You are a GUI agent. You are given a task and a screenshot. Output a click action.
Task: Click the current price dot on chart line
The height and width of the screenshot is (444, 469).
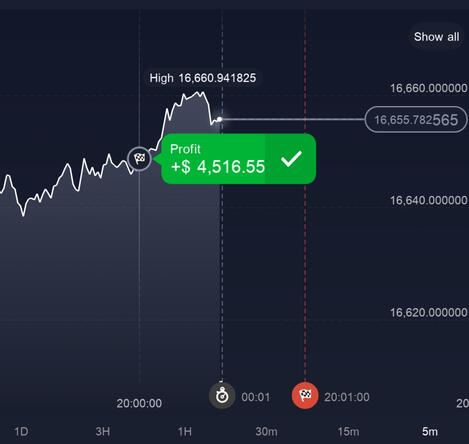pyautogui.click(x=219, y=119)
